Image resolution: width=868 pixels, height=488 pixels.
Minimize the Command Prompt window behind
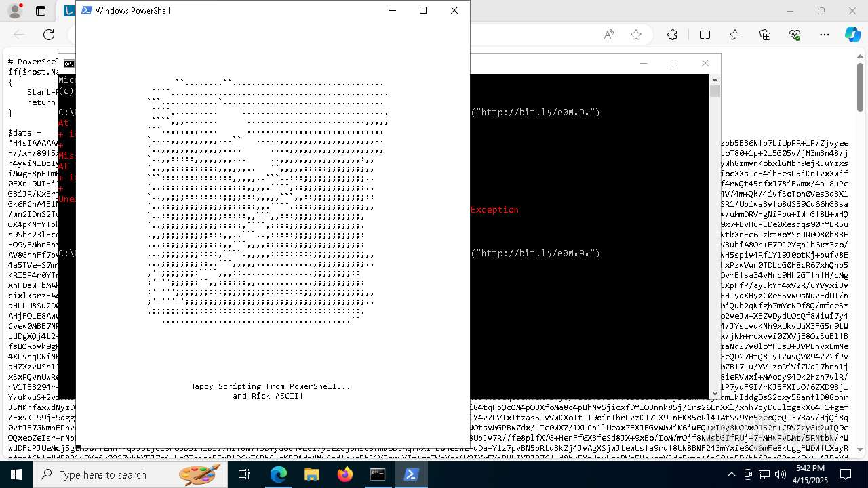643,63
